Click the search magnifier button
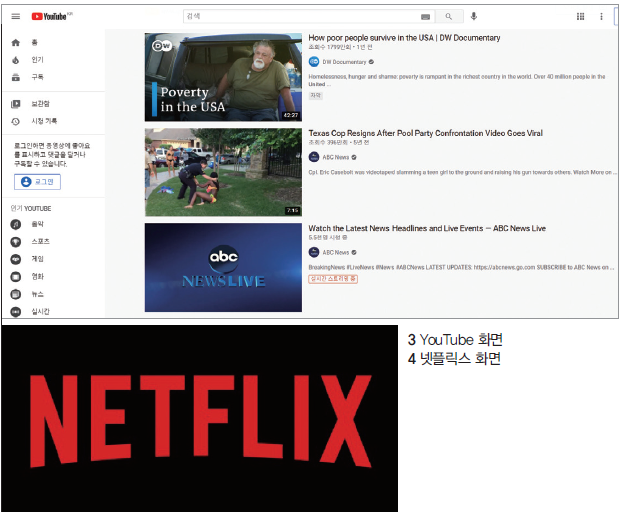The width and height of the screenshot is (635, 512). pyautogui.click(x=448, y=16)
